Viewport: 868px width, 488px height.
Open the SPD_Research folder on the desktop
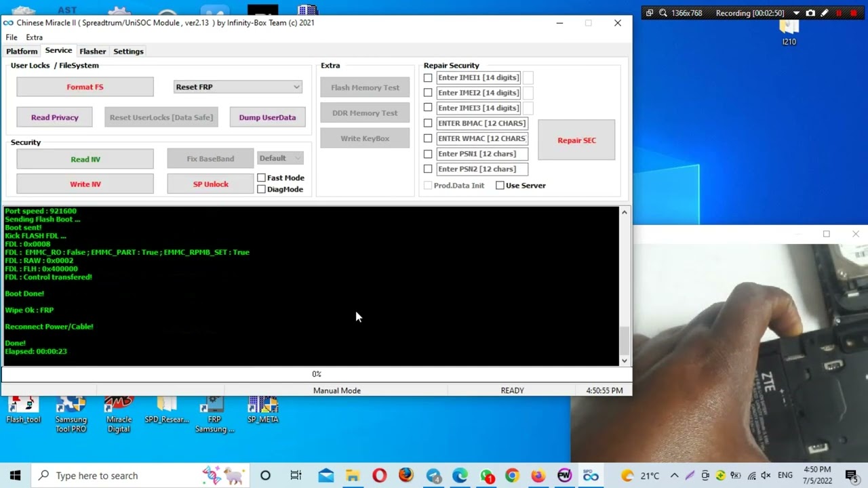pyautogui.click(x=167, y=410)
